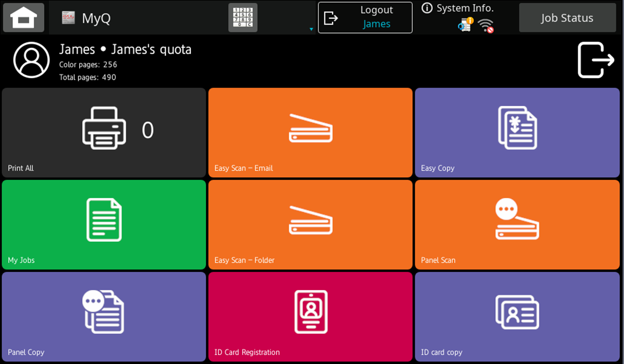
Task: Select the MyQ application tab
Action: click(x=87, y=18)
